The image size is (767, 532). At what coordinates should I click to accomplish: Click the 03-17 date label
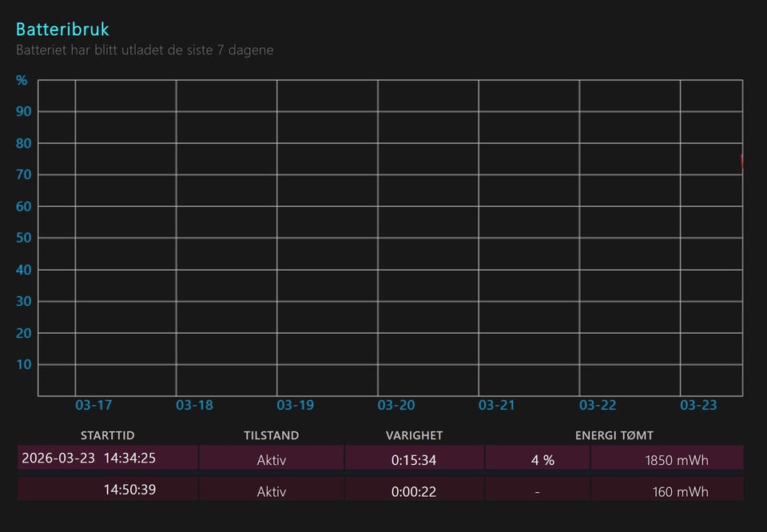tap(93, 405)
